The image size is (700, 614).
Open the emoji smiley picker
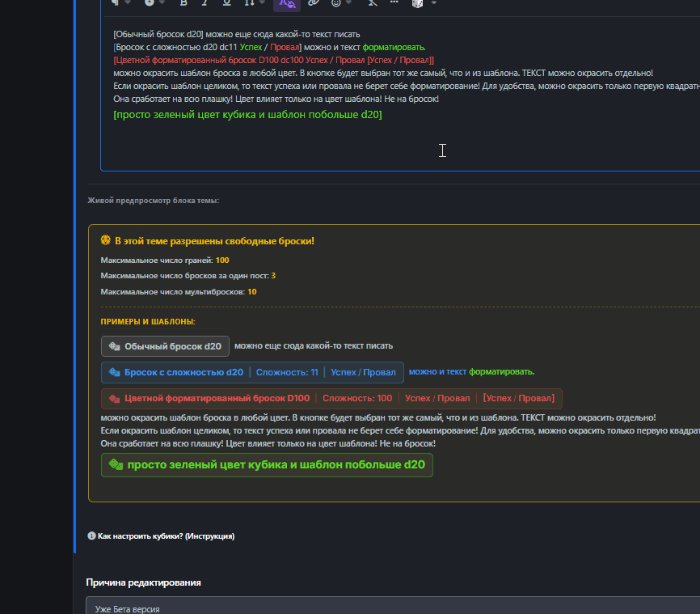point(336,2)
